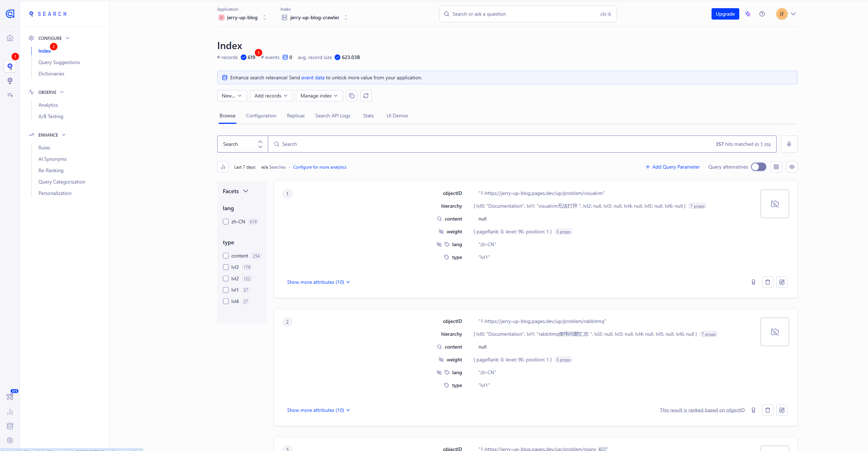
Task: Check the content type facet
Action: (226, 256)
